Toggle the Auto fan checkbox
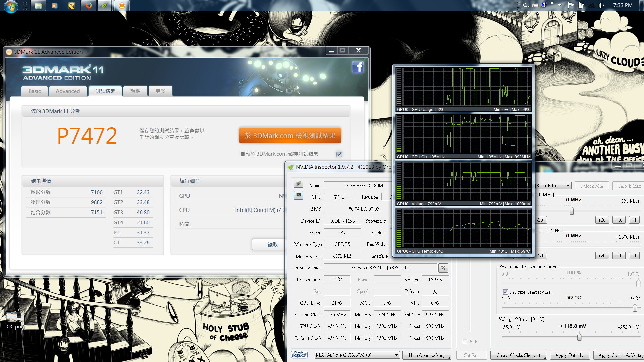 (x=465, y=341)
